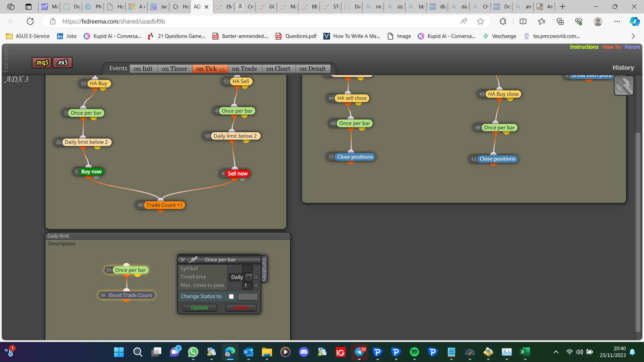This screenshot has height=362, width=644.
Task: Open the Instructions link
Action: (584, 47)
